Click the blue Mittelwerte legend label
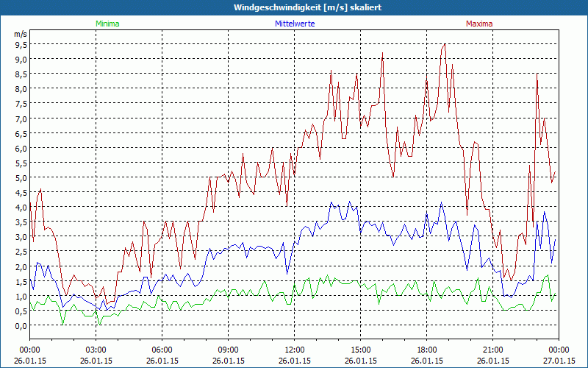 point(295,24)
